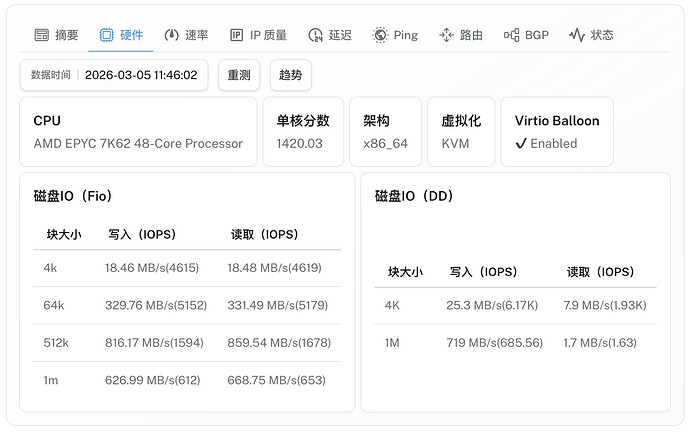The width and height of the screenshot is (690, 433).
Task: Click DD 1M block size cell
Action: [392, 343]
